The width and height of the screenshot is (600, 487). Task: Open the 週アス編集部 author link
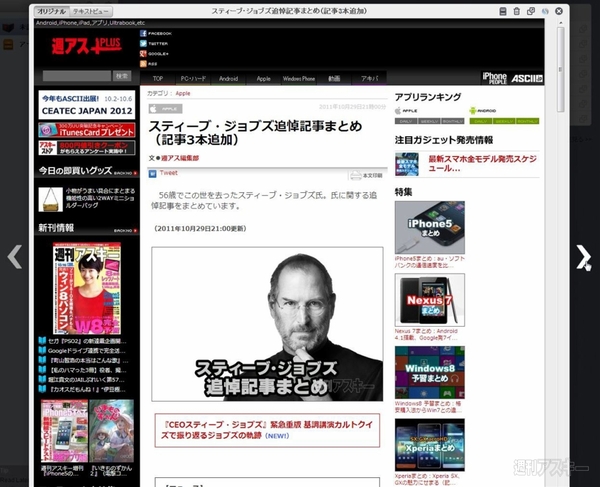pos(180,158)
